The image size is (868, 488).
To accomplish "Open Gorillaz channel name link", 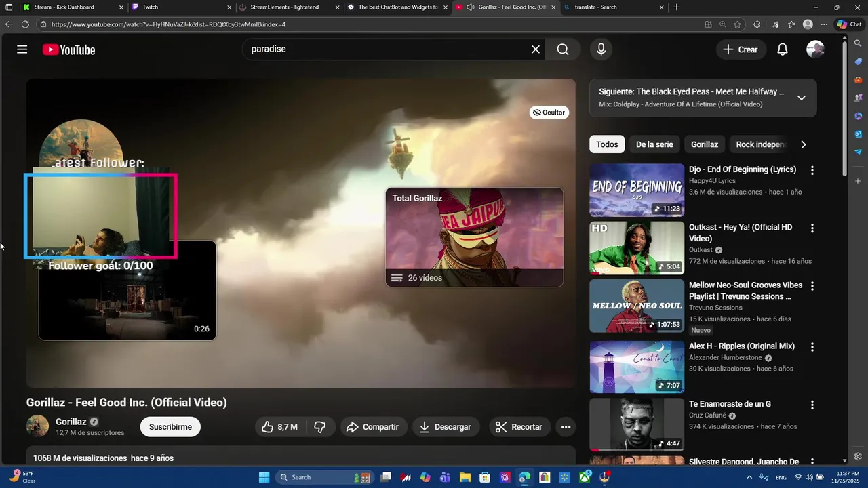I will tap(71, 422).
